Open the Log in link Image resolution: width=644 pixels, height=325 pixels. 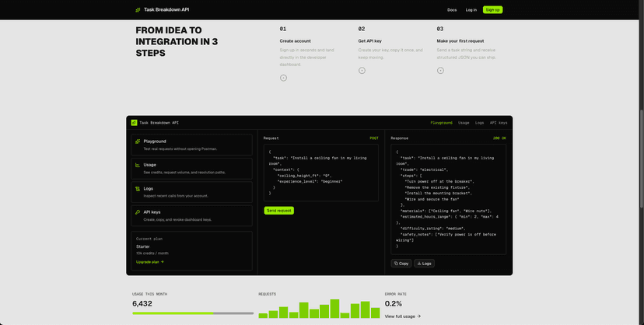point(471,10)
